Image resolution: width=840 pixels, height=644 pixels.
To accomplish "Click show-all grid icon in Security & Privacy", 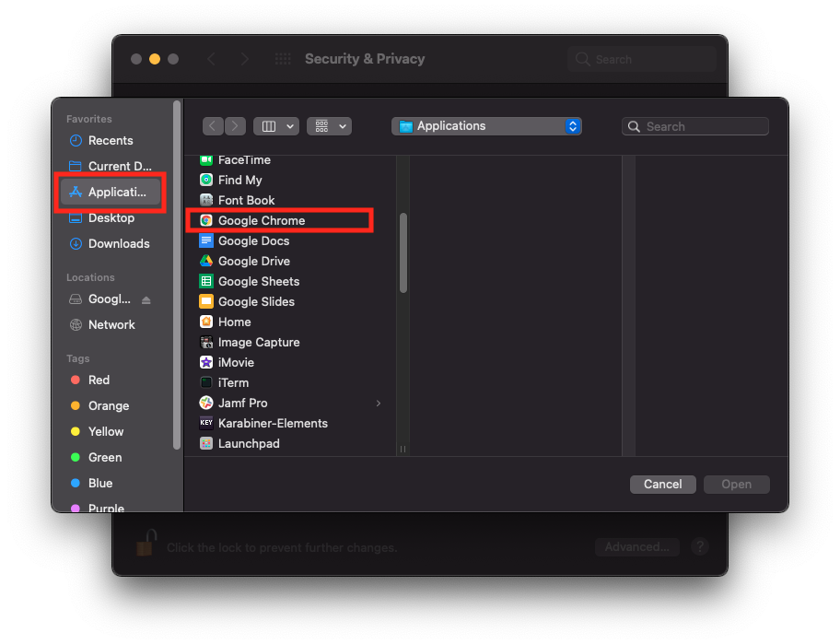I will pos(283,59).
